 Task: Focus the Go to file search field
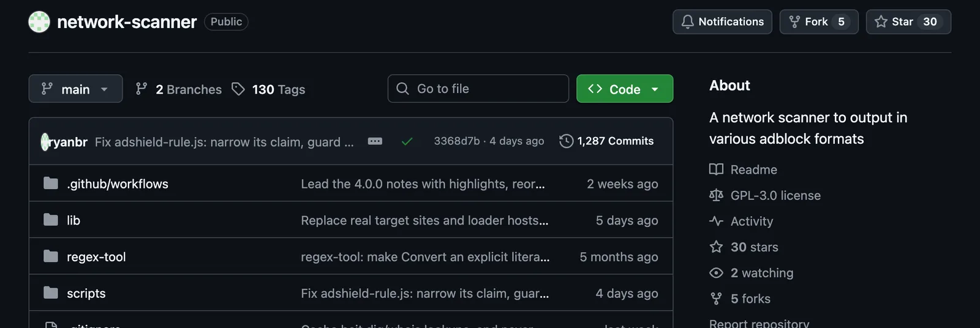coord(478,89)
